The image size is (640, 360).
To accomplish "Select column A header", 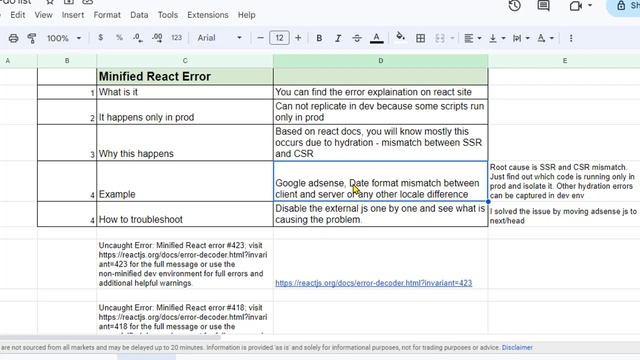I will pos(8,60).
